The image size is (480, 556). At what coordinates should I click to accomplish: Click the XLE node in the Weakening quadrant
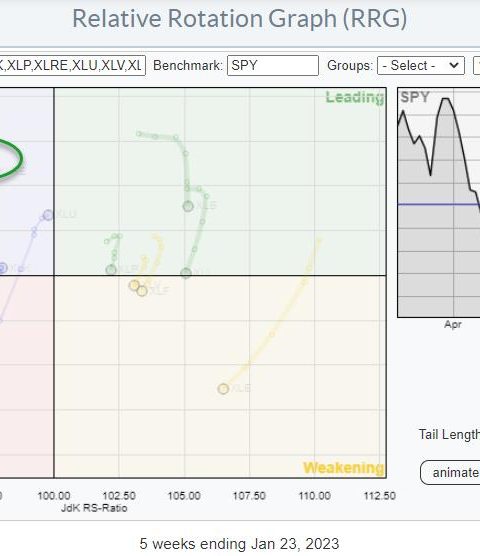pos(223,389)
